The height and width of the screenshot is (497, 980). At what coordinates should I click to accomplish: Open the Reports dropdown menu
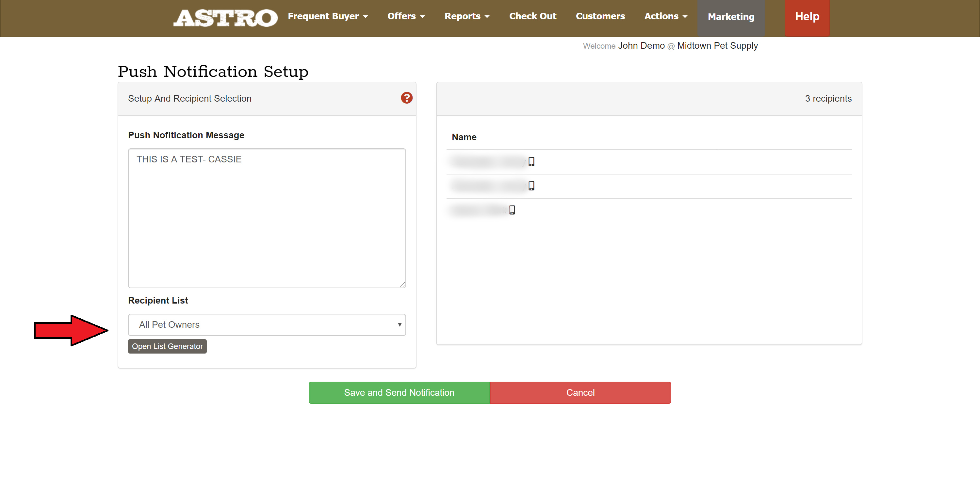click(466, 16)
